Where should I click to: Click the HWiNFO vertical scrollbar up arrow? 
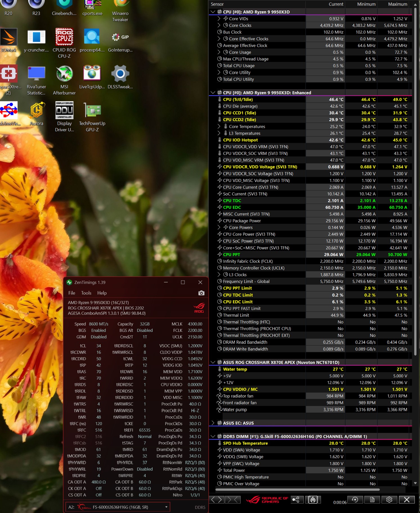[x=415, y=5]
